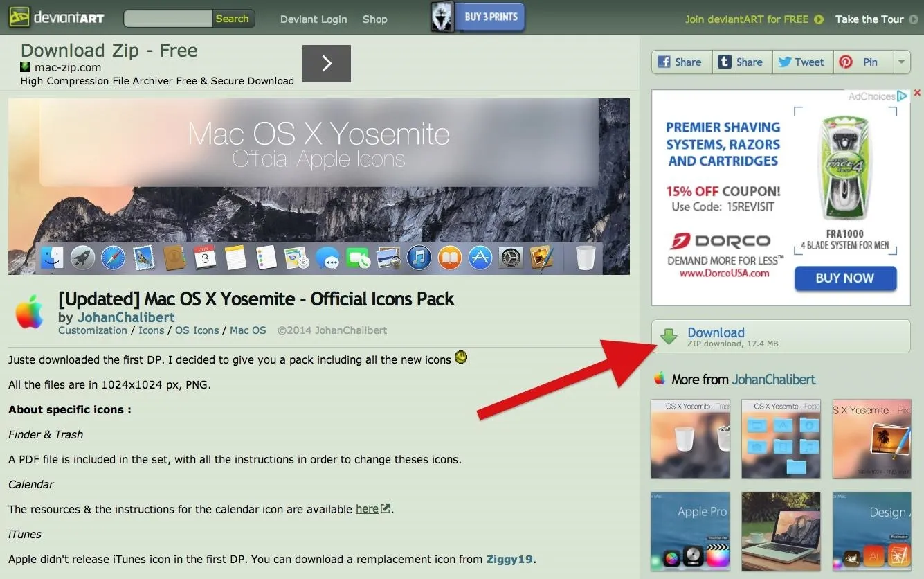The image size is (924, 579).
Task: Click the Safari compass icon in preview
Action: coord(113,258)
